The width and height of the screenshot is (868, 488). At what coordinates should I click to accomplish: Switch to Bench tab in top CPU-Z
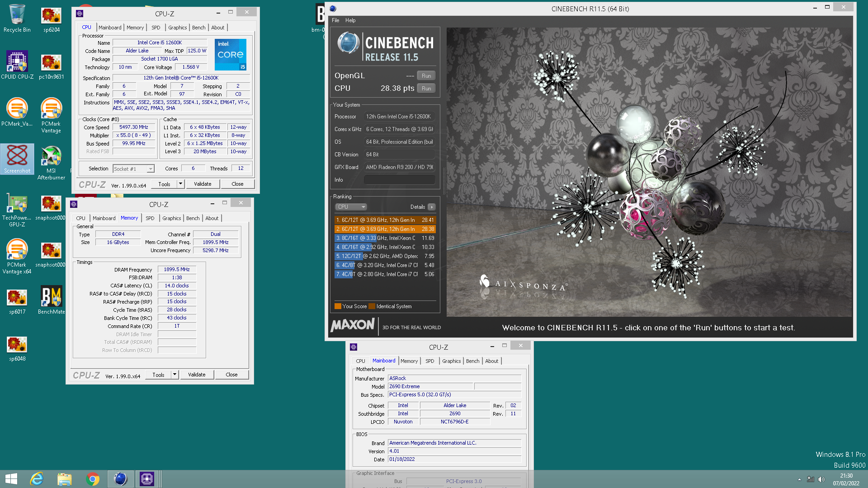point(198,28)
